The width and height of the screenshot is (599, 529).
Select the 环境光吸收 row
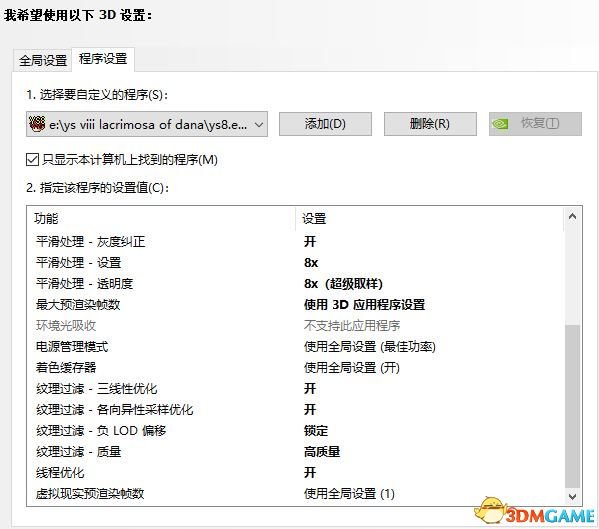point(296,326)
